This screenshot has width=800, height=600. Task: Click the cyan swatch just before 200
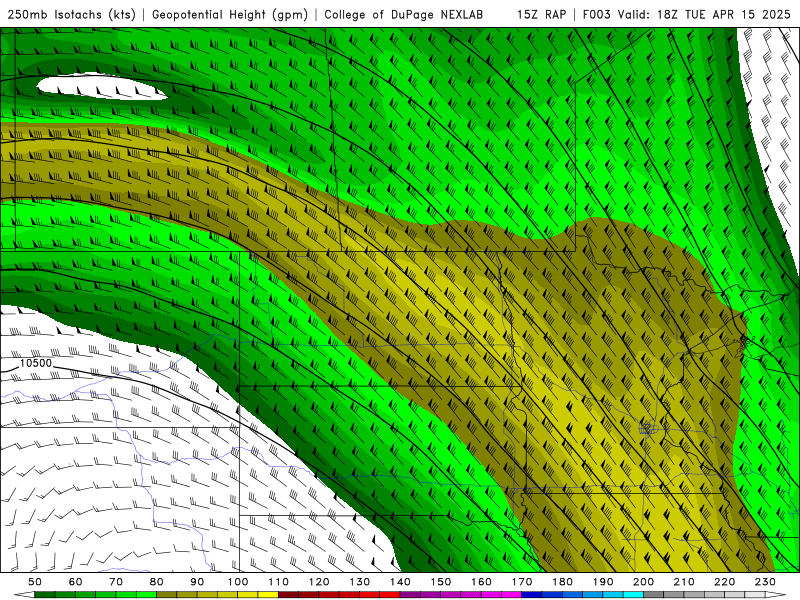click(633, 594)
